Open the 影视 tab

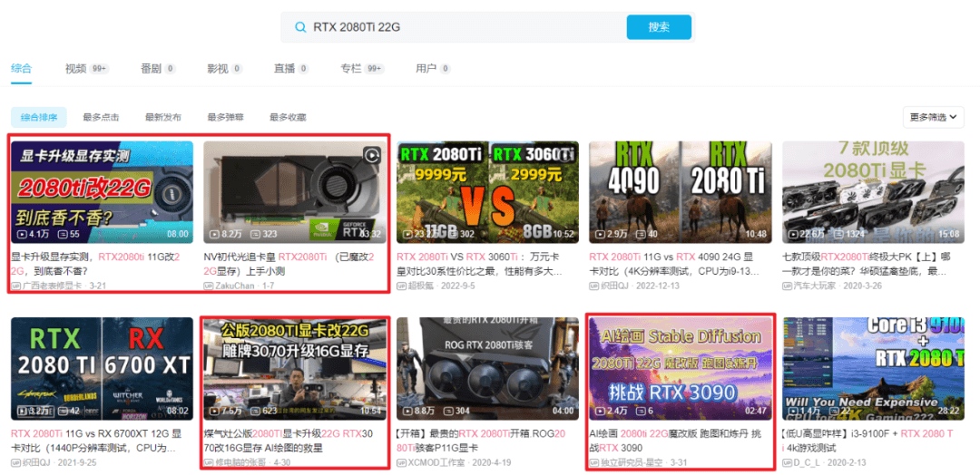click(225, 69)
